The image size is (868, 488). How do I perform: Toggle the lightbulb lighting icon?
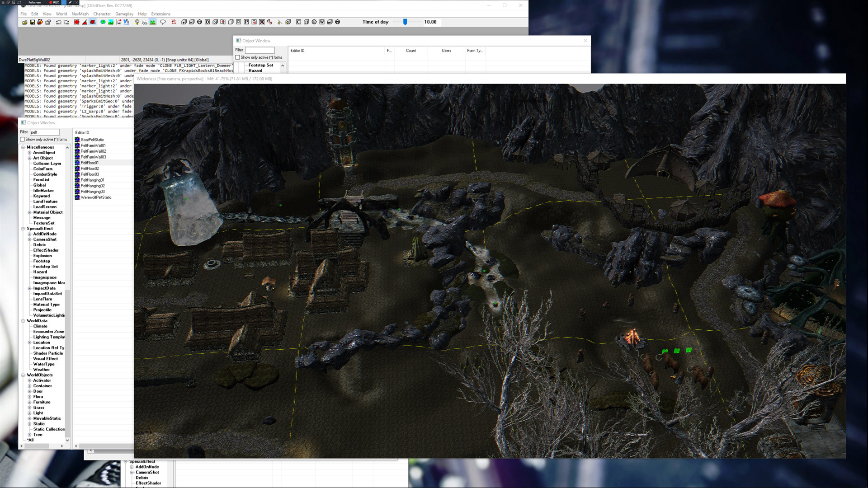tap(137, 22)
